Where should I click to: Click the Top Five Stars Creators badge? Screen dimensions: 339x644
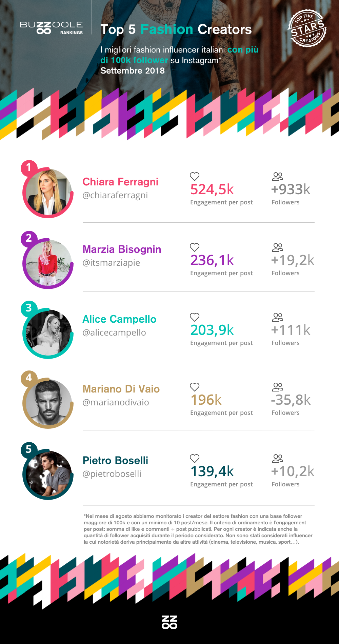coord(307,28)
